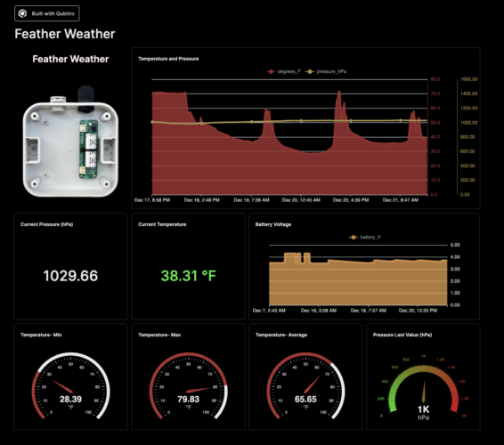This screenshot has width=504, height=445.
Task: Click the Feather Weather device image
Action: pos(70,142)
